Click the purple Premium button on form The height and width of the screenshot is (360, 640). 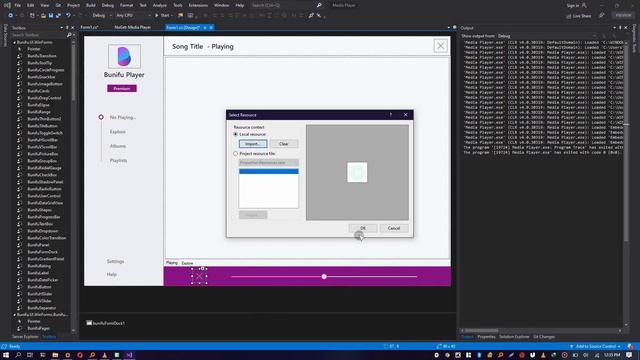(122, 89)
